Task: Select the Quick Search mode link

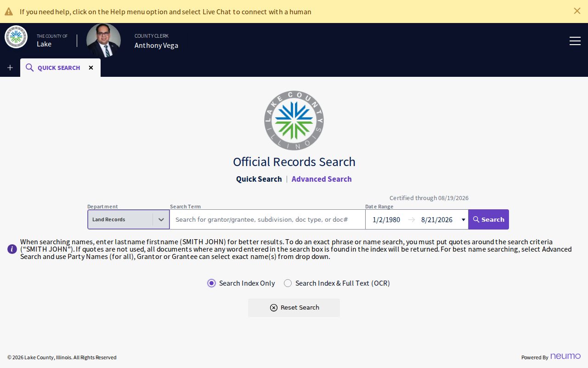Action: [259, 179]
